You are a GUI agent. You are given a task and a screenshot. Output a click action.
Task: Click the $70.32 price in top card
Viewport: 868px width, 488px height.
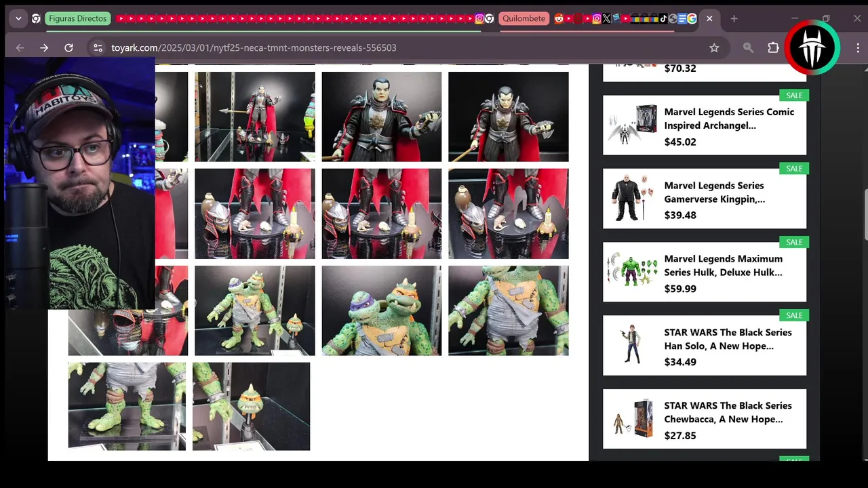(x=680, y=68)
